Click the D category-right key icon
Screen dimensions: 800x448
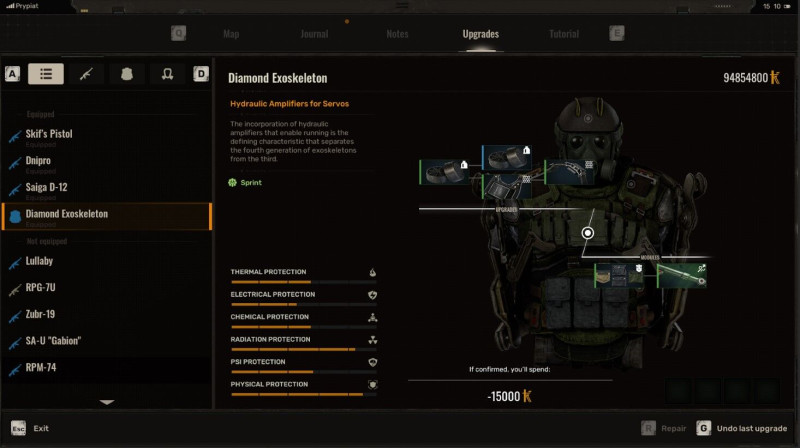point(201,74)
